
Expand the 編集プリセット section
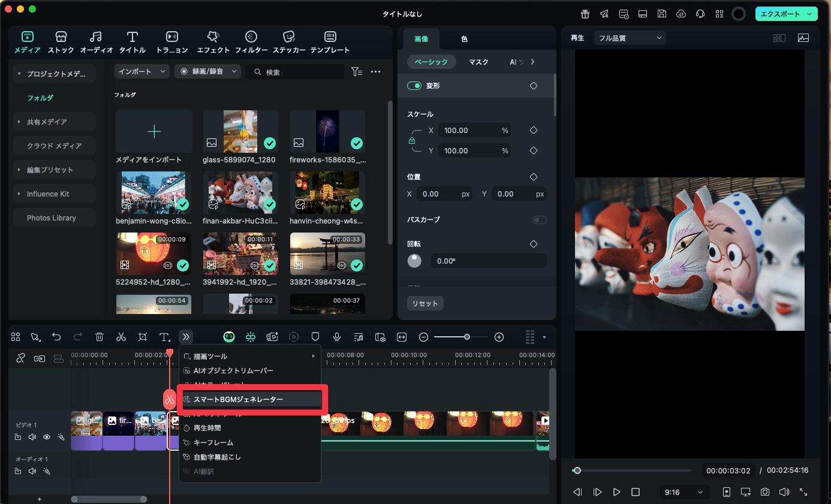point(19,170)
